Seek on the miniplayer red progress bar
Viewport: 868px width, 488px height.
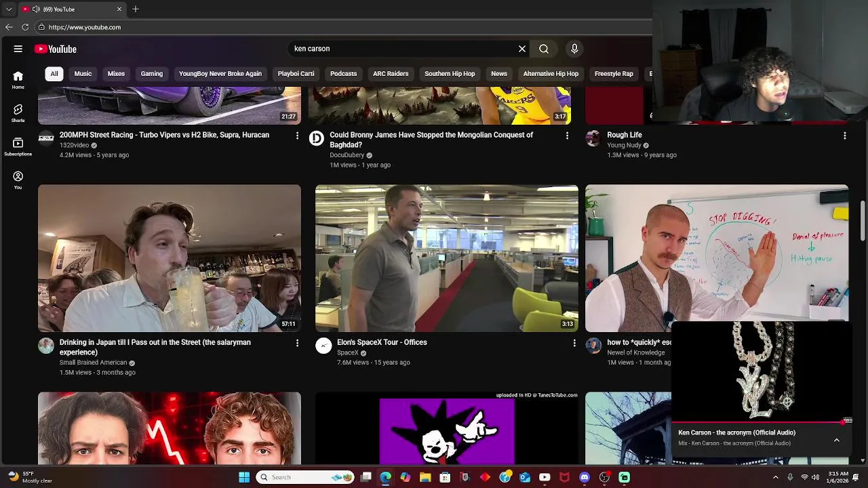(762, 422)
